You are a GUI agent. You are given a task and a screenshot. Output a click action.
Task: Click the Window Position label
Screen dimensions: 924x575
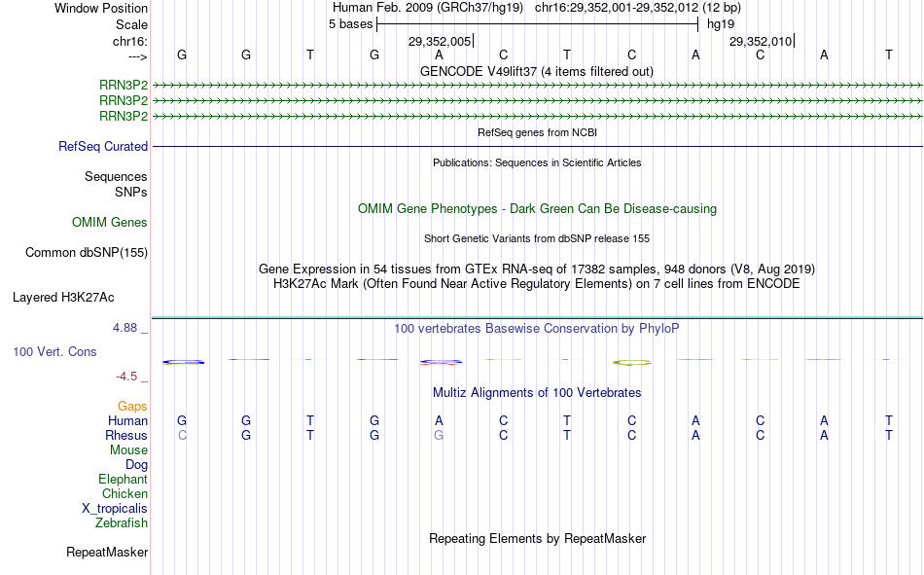point(101,8)
